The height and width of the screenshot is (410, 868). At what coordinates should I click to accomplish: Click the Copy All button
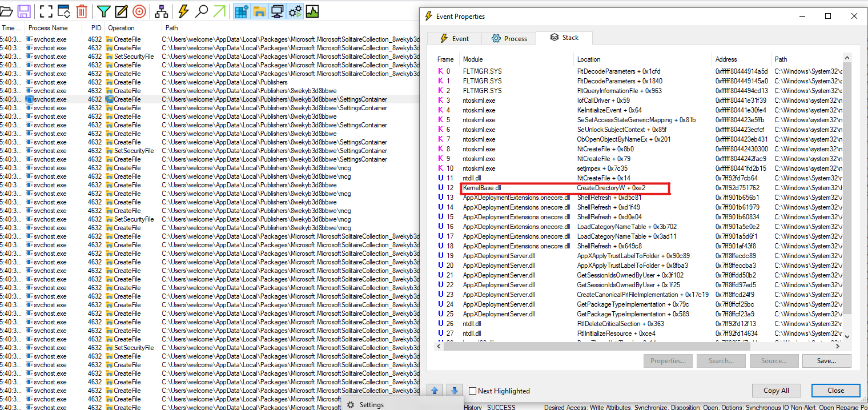pos(776,390)
